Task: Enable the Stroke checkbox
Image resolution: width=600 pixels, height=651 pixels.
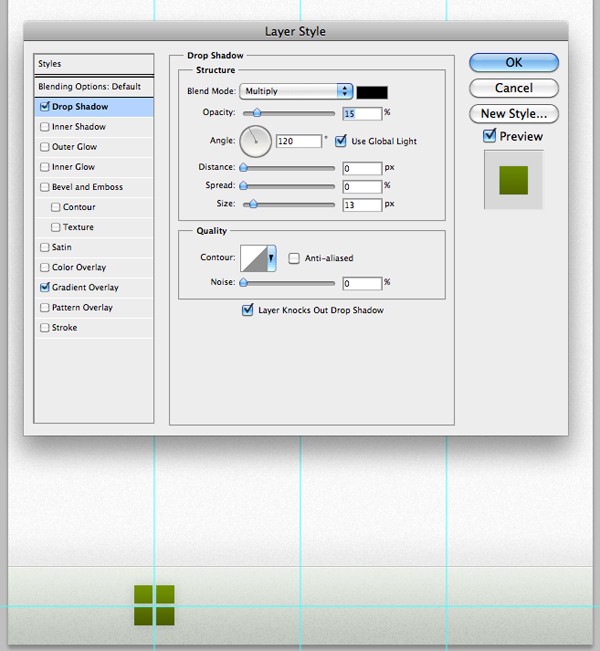Action: pyautogui.click(x=44, y=328)
